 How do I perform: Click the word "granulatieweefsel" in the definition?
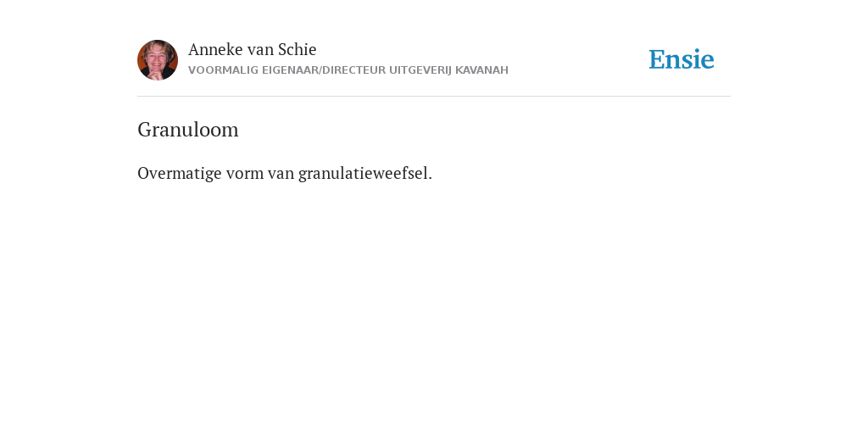(x=364, y=174)
